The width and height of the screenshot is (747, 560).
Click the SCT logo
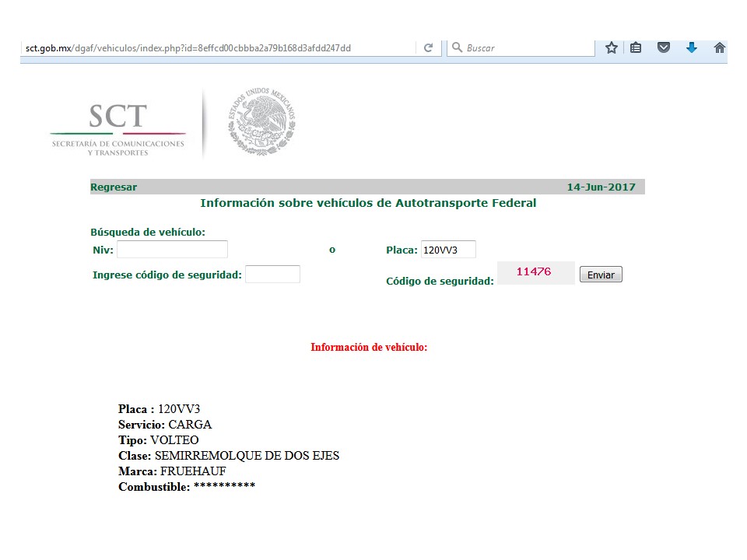pos(117,125)
